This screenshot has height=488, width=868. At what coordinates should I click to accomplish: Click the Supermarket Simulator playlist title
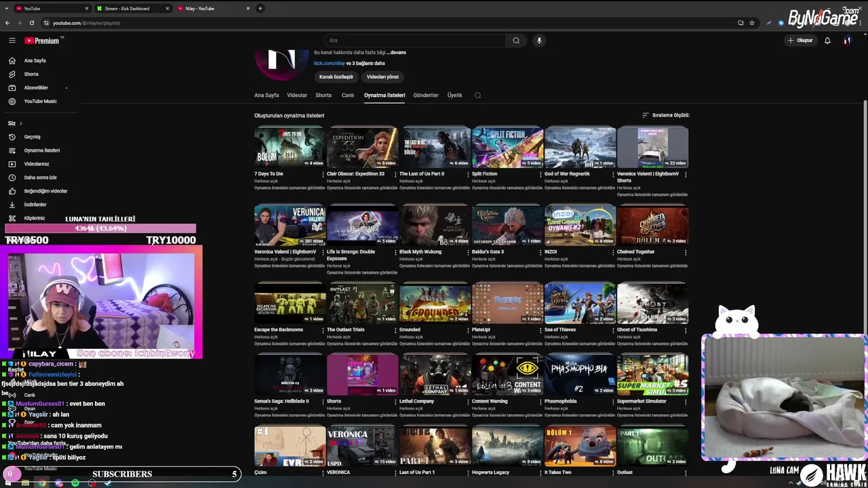pos(642,401)
